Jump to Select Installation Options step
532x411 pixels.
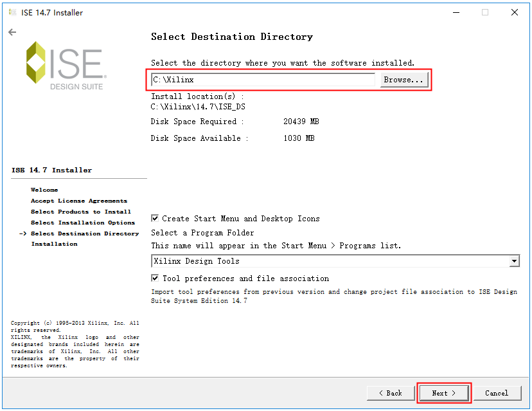point(82,223)
